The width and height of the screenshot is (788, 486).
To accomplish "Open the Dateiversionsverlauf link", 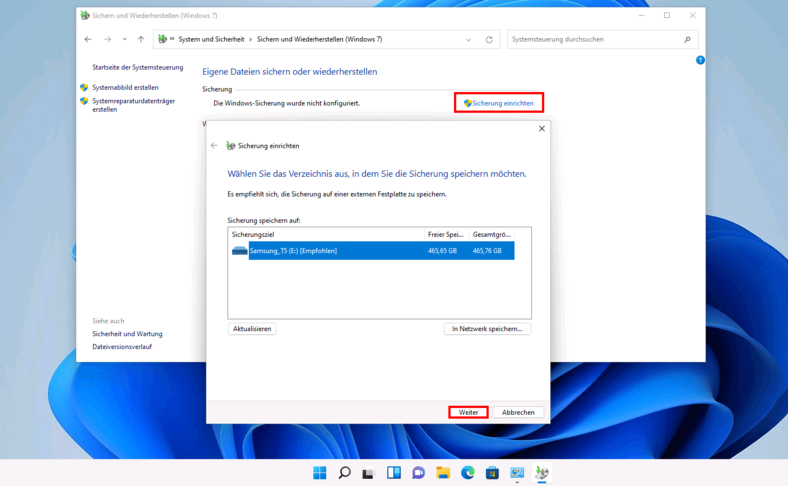I will pos(122,347).
